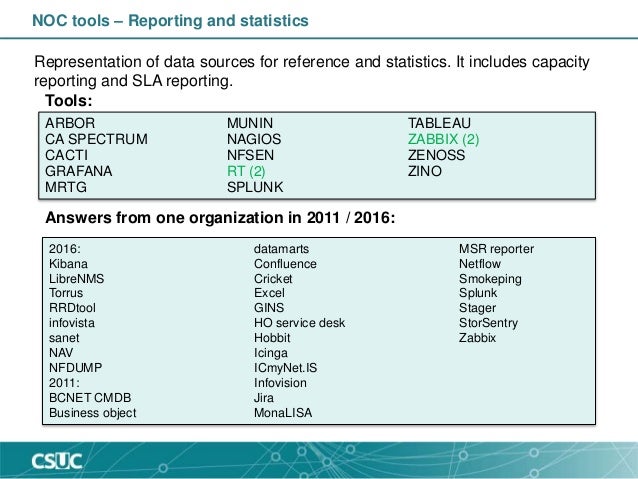638x479 pixels.
Task: Click 'HO service desk' entry
Action: pyautogui.click(x=299, y=323)
